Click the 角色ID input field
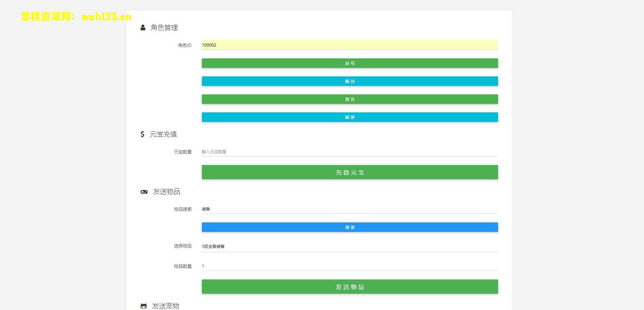 [349, 45]
